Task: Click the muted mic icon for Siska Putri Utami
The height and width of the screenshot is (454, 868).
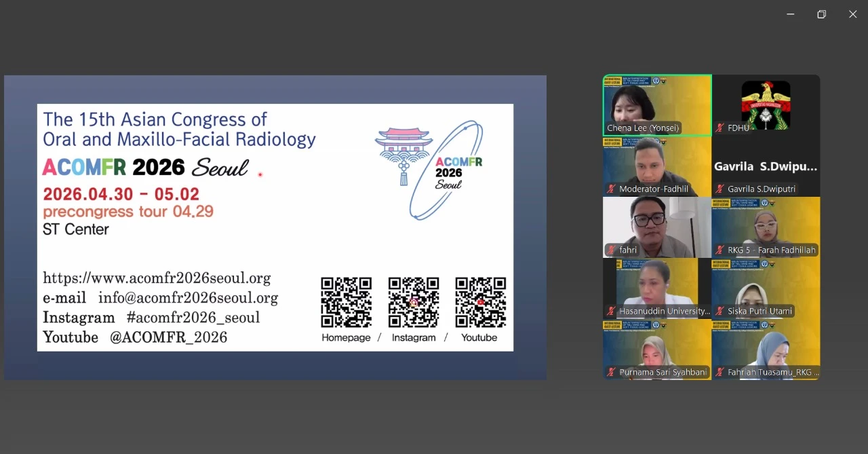Action: [720, 311]
